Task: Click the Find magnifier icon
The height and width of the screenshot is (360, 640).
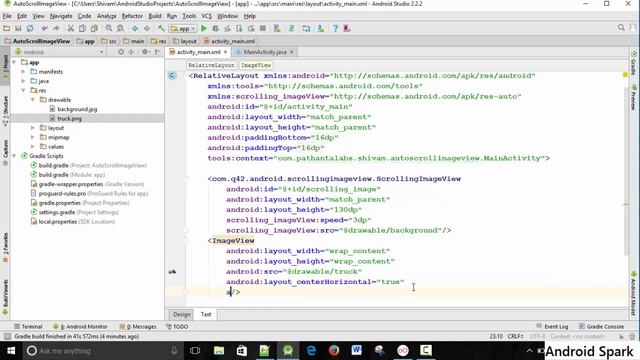Action: click(109, 29)
